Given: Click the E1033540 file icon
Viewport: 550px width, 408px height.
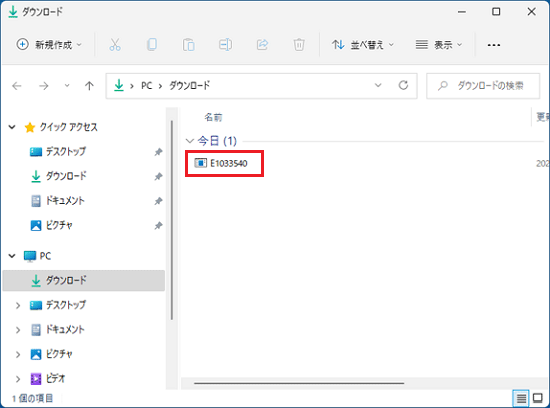Looking at the screenshot, I should pos(201,163).
